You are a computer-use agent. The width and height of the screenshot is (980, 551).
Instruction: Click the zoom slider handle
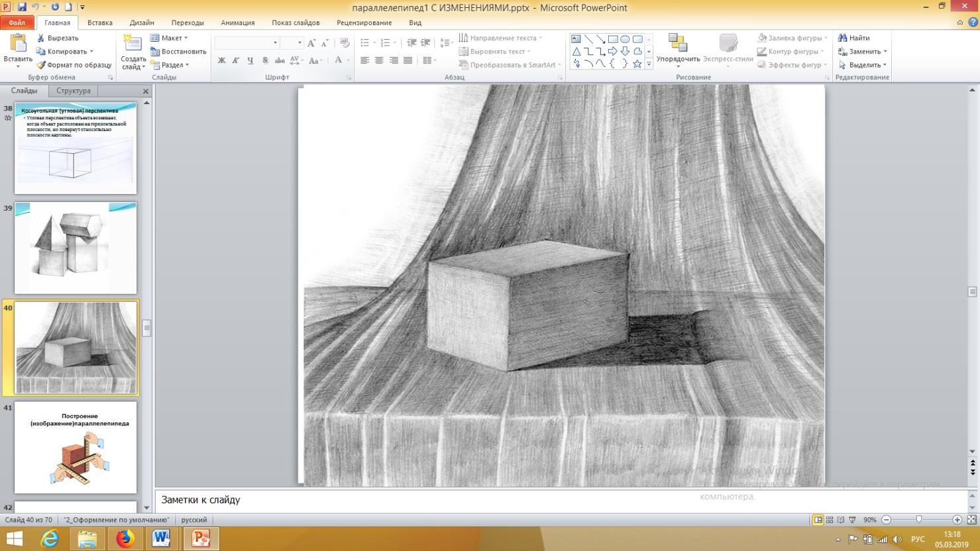click(x=918, y=520)
